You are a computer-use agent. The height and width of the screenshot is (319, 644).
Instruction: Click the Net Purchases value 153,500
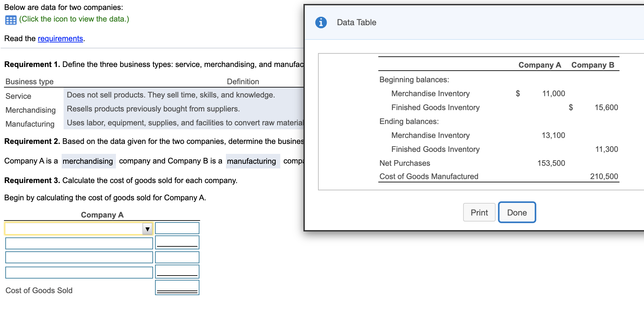pyautogui.click(x=552, y=163)
